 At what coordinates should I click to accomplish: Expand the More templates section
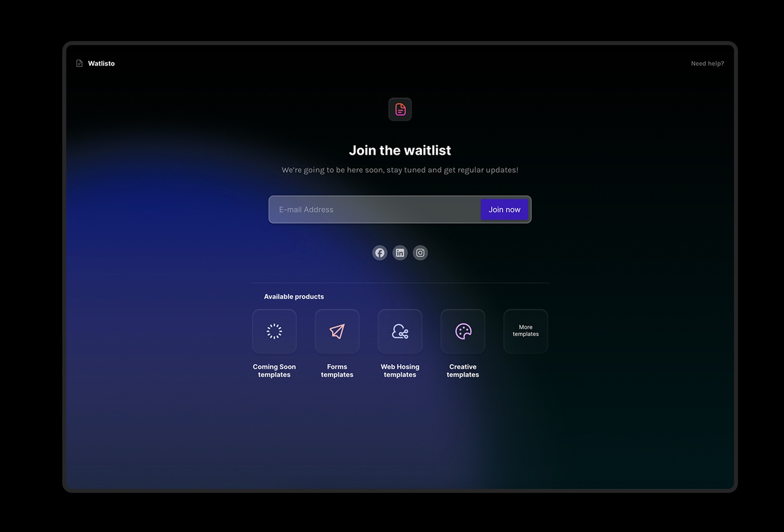[525, 331]
